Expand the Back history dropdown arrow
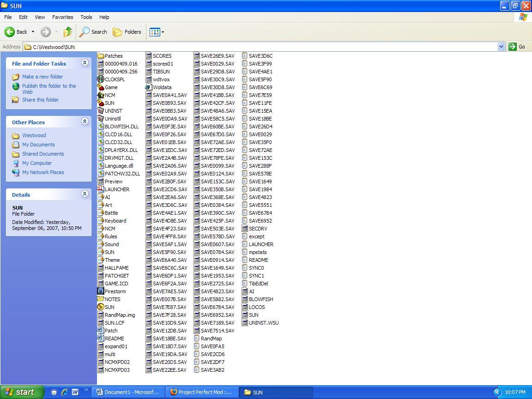 click(x=33, y=32)
